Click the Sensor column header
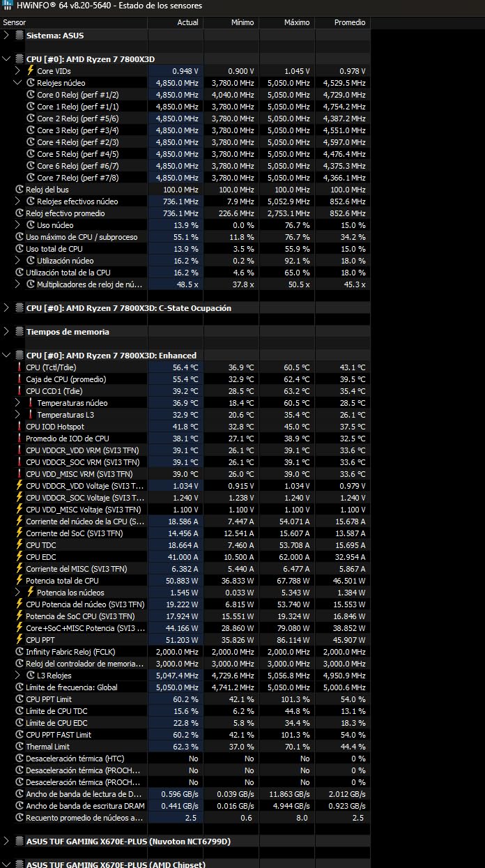 point(74,22)
